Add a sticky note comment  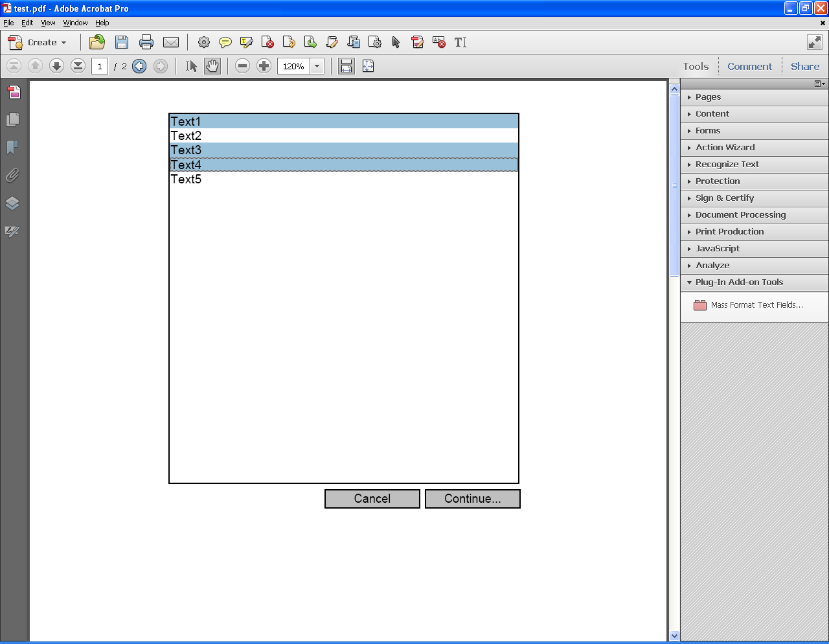[225, 42]
